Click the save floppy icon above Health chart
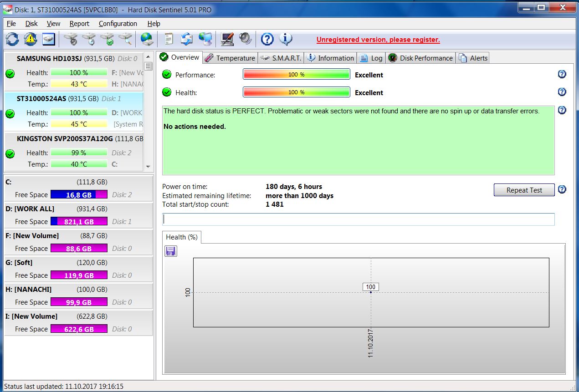 [x=170, y=251]
